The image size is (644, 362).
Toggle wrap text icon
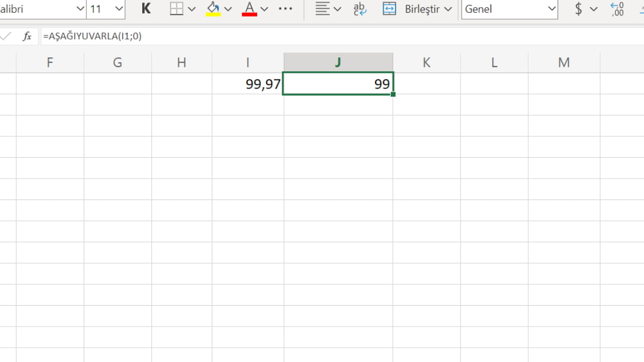[360, 9]
